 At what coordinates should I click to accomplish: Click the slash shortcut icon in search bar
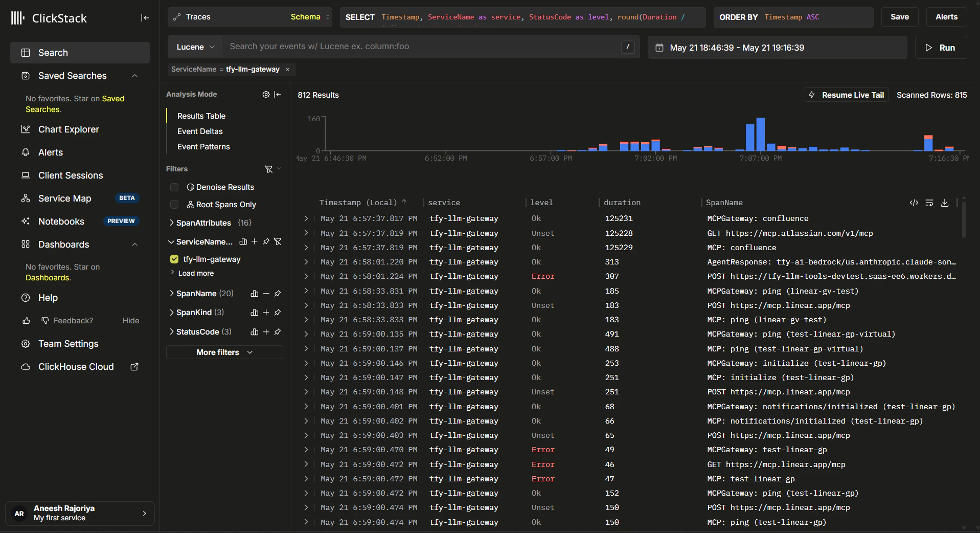628,47
